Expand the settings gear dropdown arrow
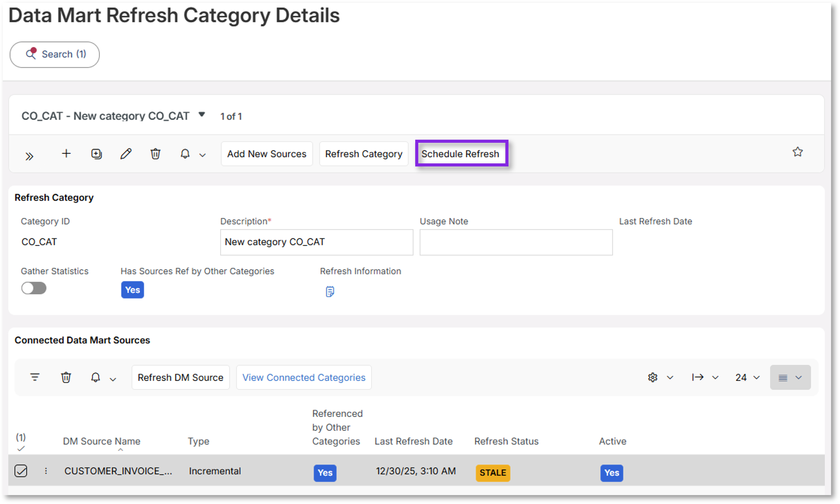840x504 pixels. tap(670, 378)
